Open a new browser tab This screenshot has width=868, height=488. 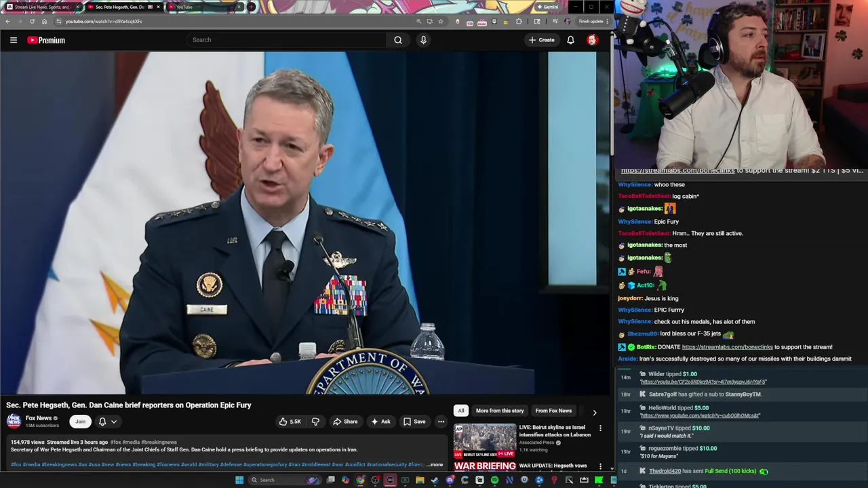[252, 7]
